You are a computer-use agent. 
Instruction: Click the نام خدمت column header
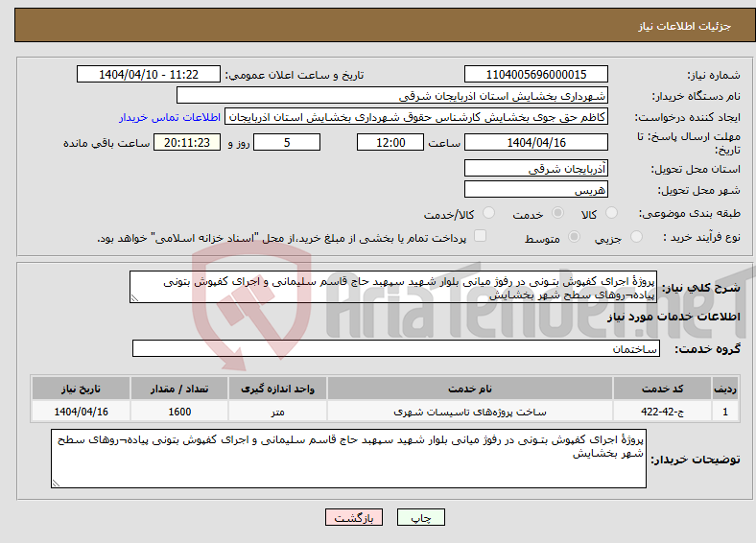point(470,389)
